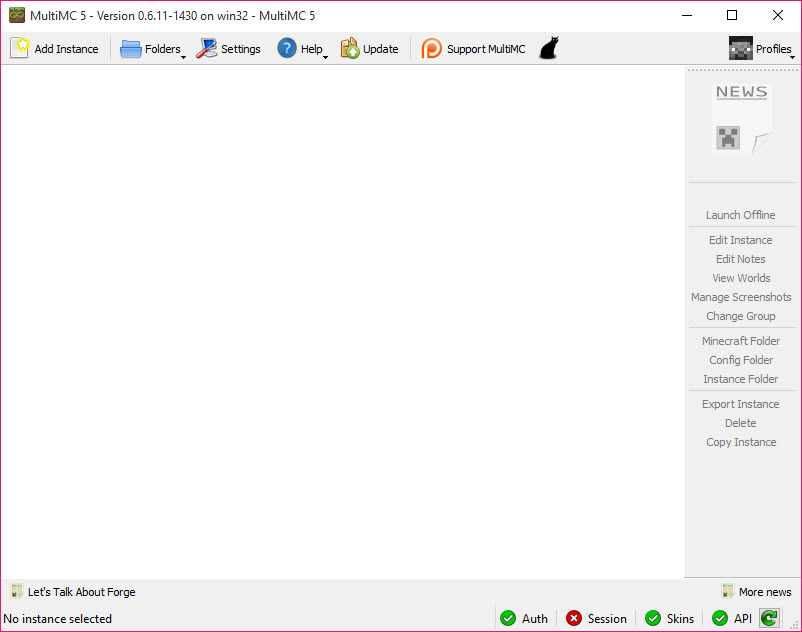Open Minecraft Folder from the sidebar
This screenshot has height=632, width=802.
(x=741, y=341)
